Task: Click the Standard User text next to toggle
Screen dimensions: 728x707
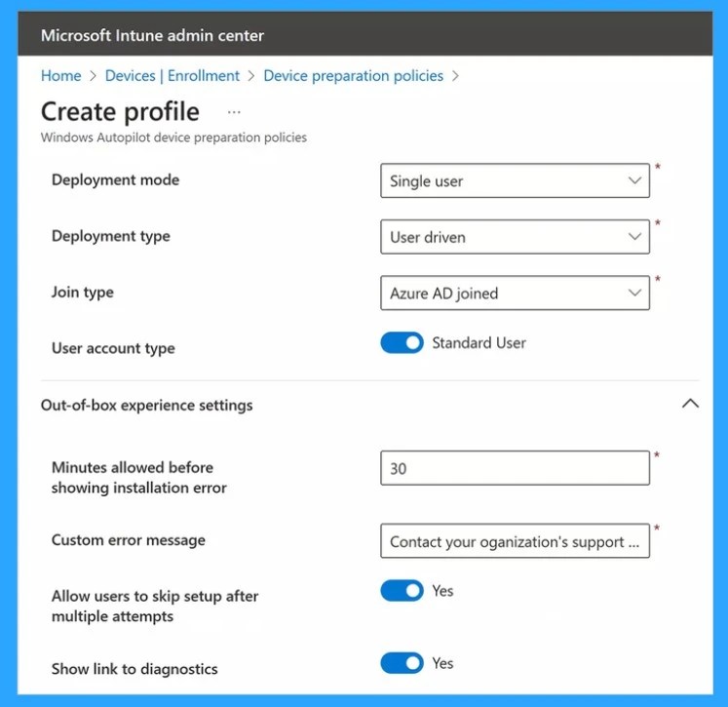Action: tap(479, 343)
